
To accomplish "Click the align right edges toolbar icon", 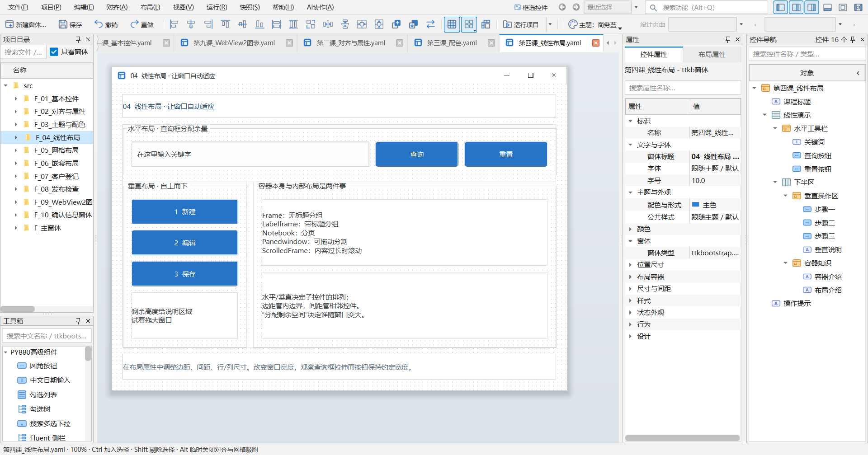I will pyautogui.click(x=208, y=24).
